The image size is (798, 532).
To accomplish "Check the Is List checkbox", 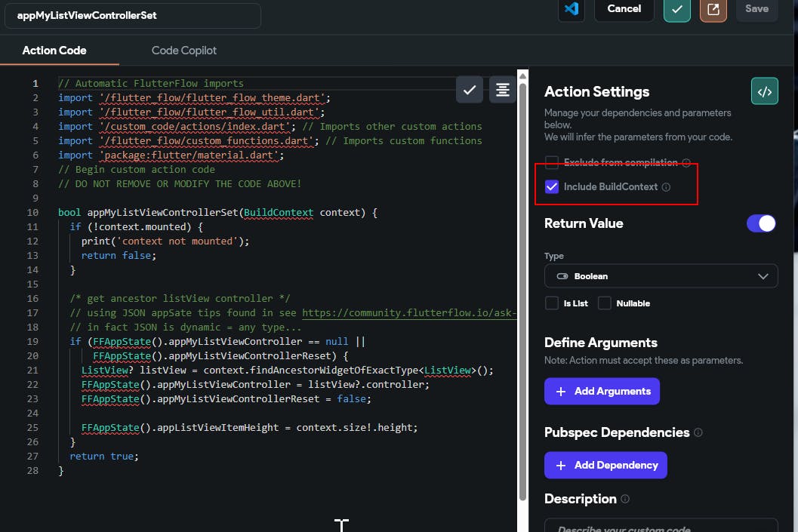I will coord(552,303).
